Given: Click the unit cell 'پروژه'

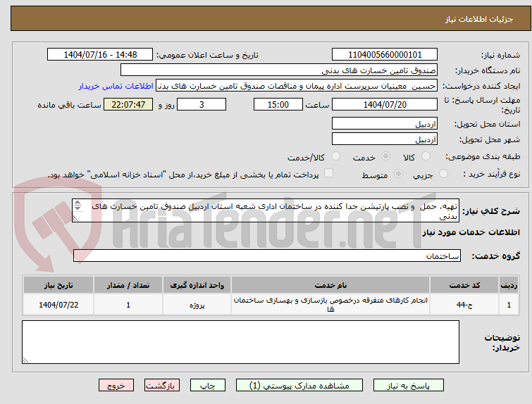Looking at the screenshot, I should coord(197,305).
